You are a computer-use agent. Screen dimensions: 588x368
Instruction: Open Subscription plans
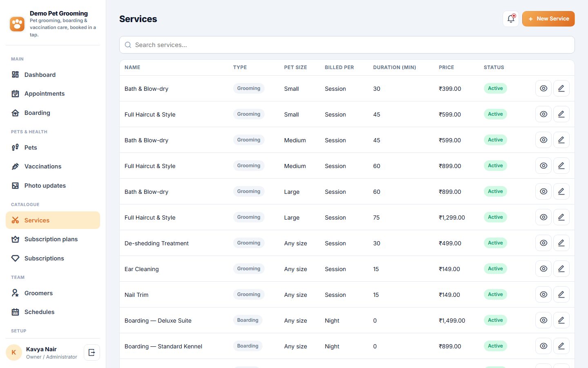53,239
